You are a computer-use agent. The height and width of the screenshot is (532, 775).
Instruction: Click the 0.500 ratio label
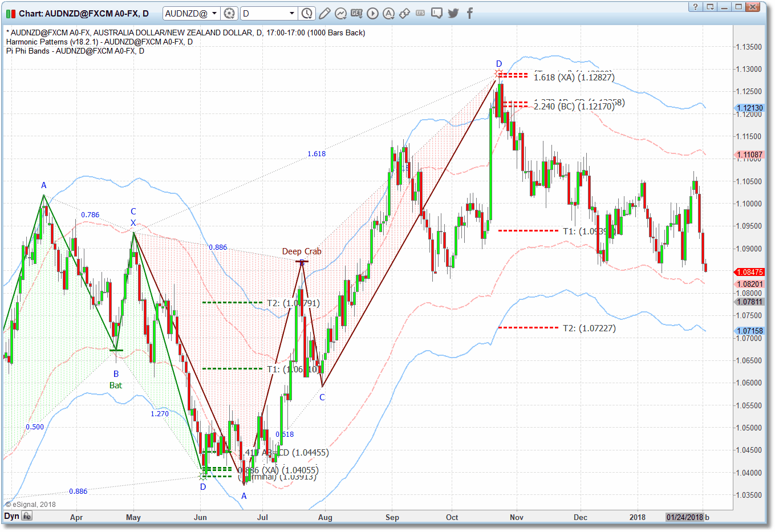[x=35, y=427]
